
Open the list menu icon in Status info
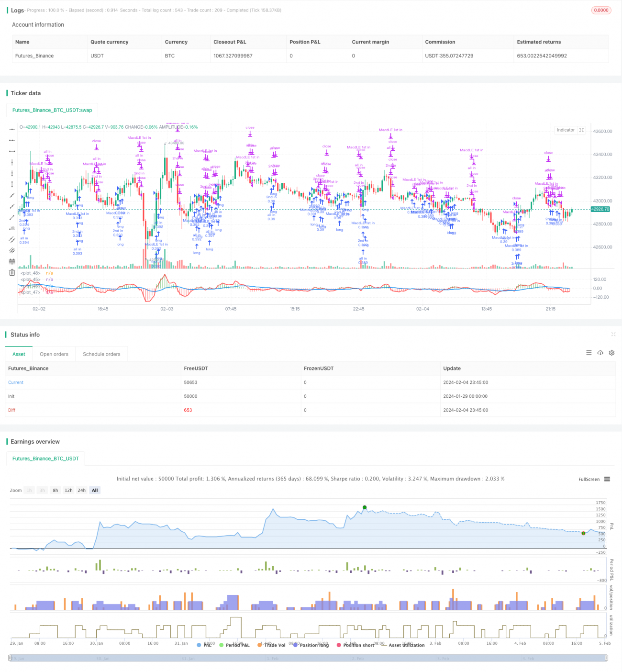pyautogui.click(x=589, y=353)
